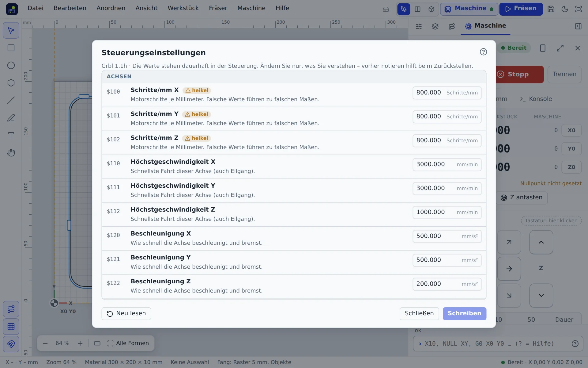The image size is (588, 368).
Task: Expand the machine panel with arrows icon
Action: (560, 48)
